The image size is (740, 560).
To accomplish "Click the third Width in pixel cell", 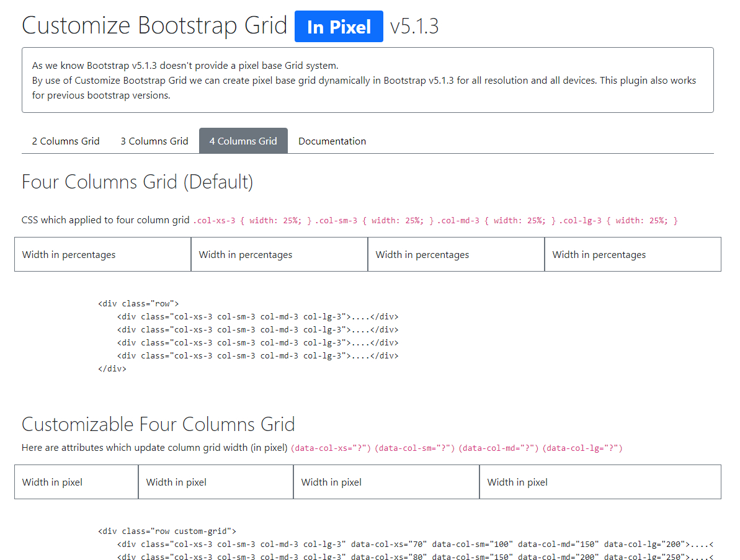I will pos(386,482).
